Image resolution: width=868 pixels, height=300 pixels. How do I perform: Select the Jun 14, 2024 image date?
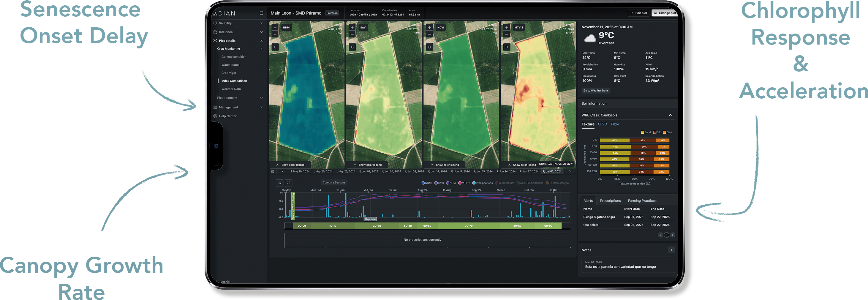(x=438, y=172)
